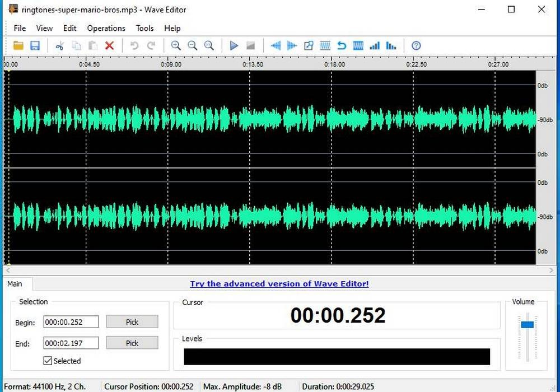The width and height of the screenshot is (560, 392).
Task: Play the audio file
Action: pyautogui.click(x=234, y=45)
